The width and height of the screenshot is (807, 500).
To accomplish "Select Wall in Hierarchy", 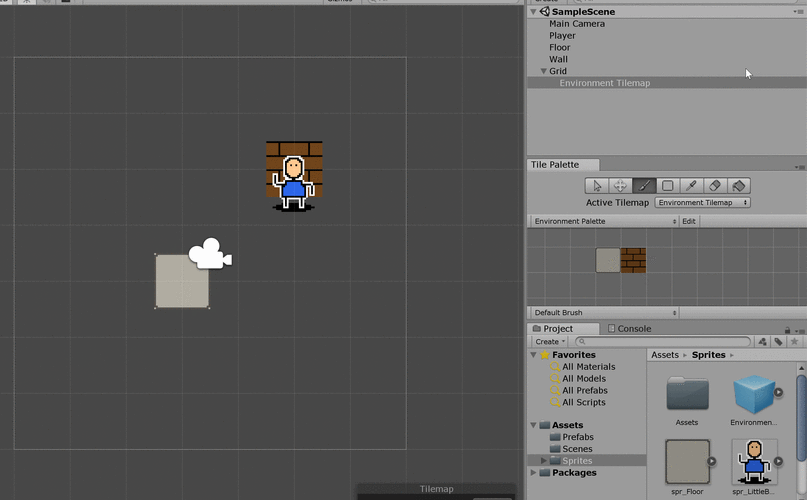I will coord(558,59).
